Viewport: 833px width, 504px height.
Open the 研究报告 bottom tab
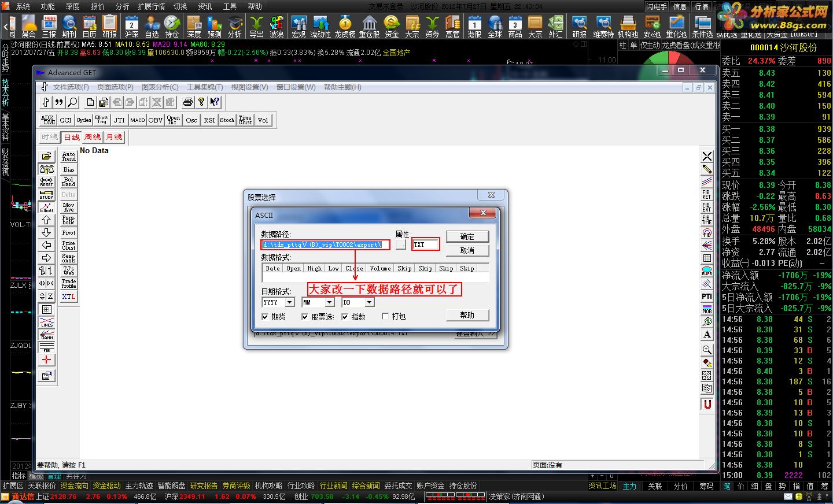click(x=204, y=486)
